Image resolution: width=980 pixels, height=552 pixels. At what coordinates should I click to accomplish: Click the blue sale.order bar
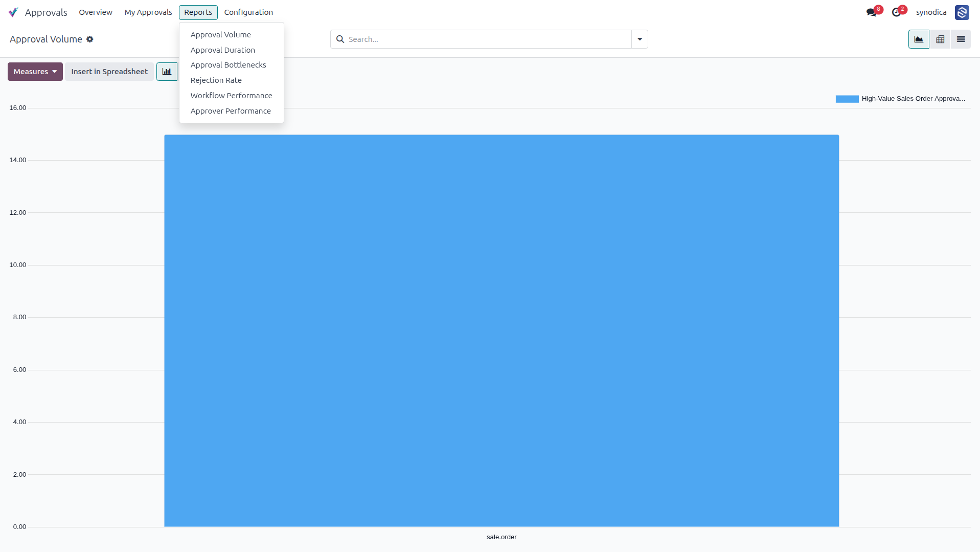(502, 330)
